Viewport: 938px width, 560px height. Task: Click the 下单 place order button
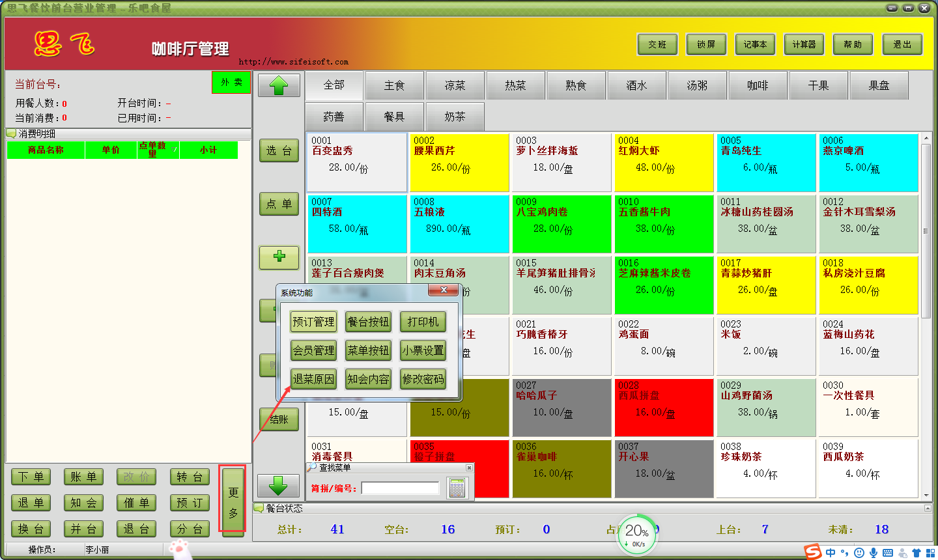pos(31,477)
